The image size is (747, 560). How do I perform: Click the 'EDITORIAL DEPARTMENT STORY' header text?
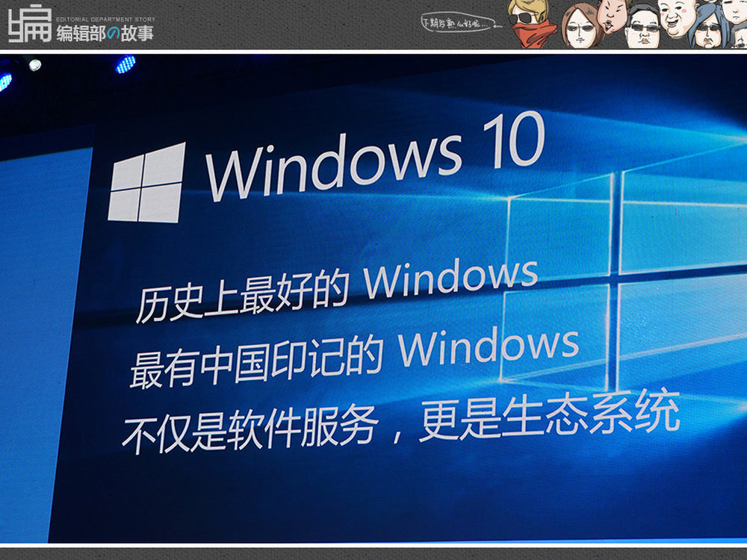(x=106, y=19)
